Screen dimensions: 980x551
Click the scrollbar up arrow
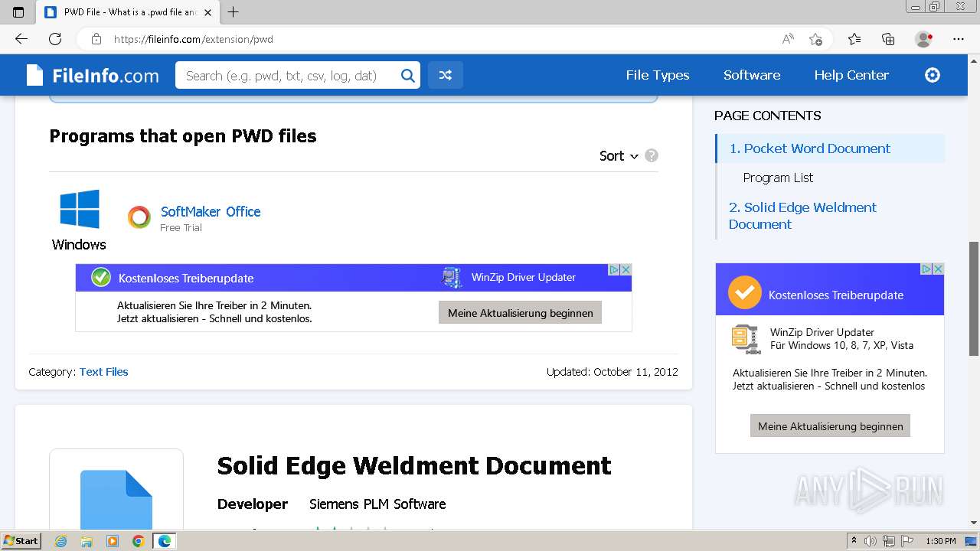[974, 61]
